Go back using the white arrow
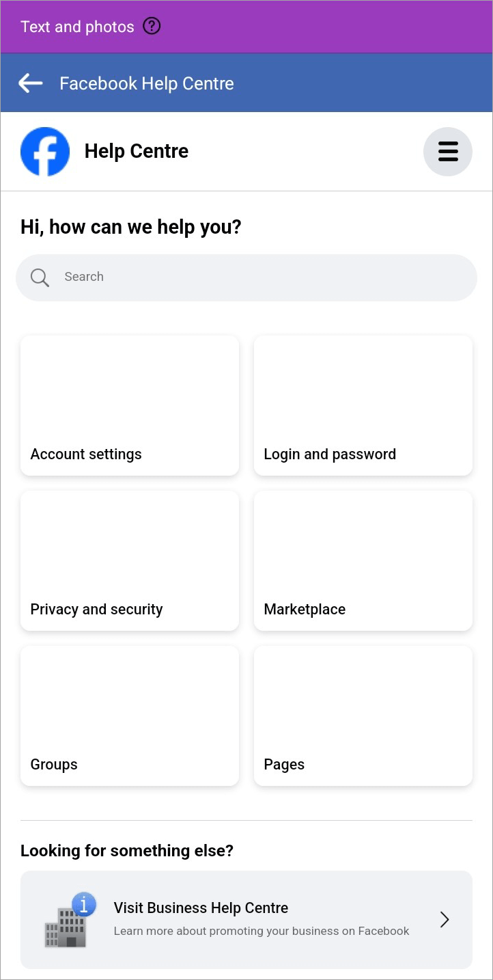Screen dimensions: 493x980 [x=31, y=83]
